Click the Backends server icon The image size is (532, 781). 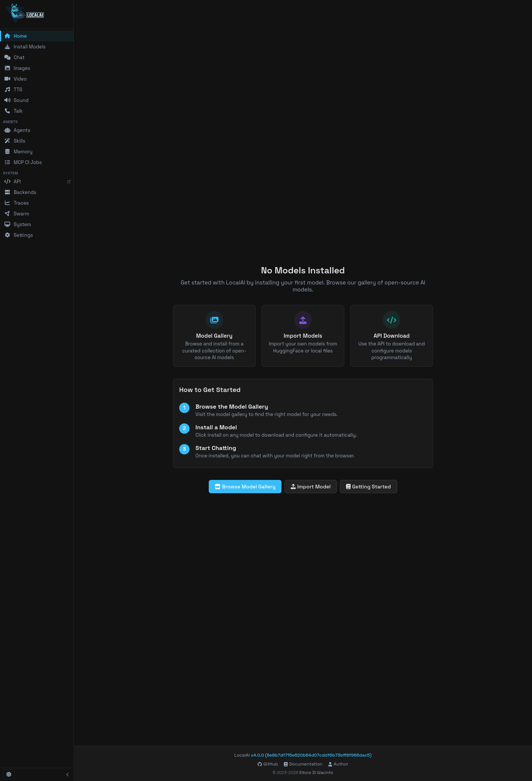(7, 192)
